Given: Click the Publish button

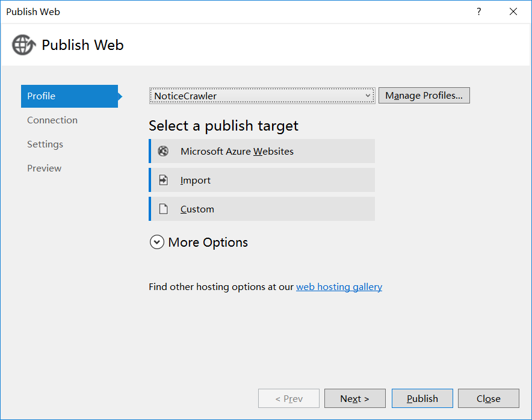Looking at the screenshot, I should 422,398.
